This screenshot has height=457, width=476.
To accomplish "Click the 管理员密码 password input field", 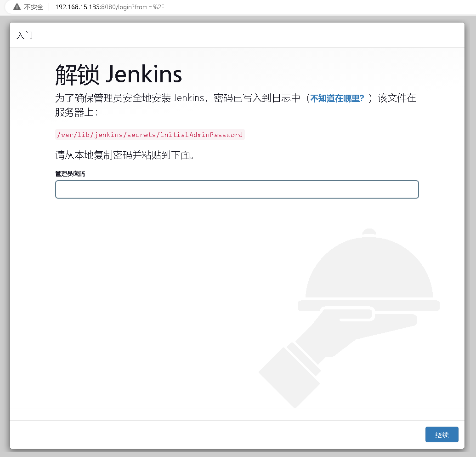I will [237, 189].
